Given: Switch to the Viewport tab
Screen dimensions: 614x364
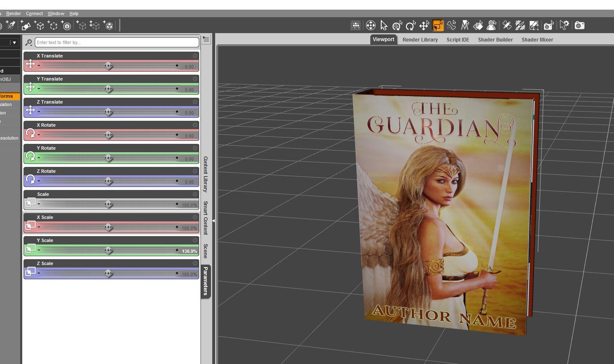Looking at the screenshot, I should coord(383,39).
